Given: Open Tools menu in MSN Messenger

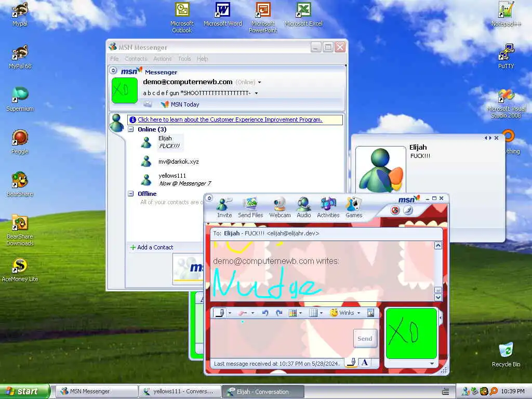Looking at the screenshot, I should coord(184,59).
